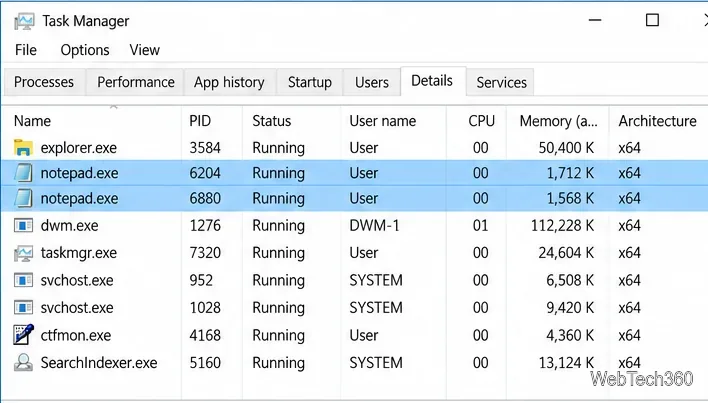
Task: Click memory value 6,508 K
Action: tap(570, 280)
